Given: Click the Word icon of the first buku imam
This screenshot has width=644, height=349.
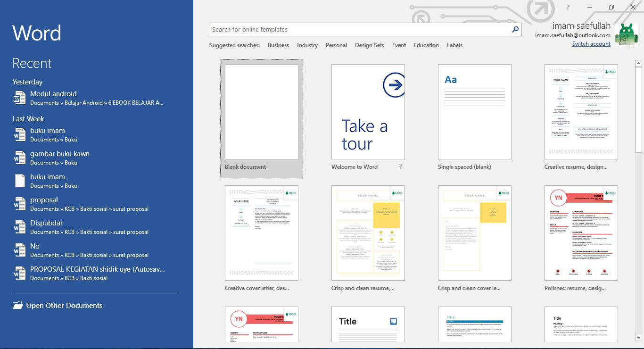Looking at the screenshot, I should click(19, 135).
